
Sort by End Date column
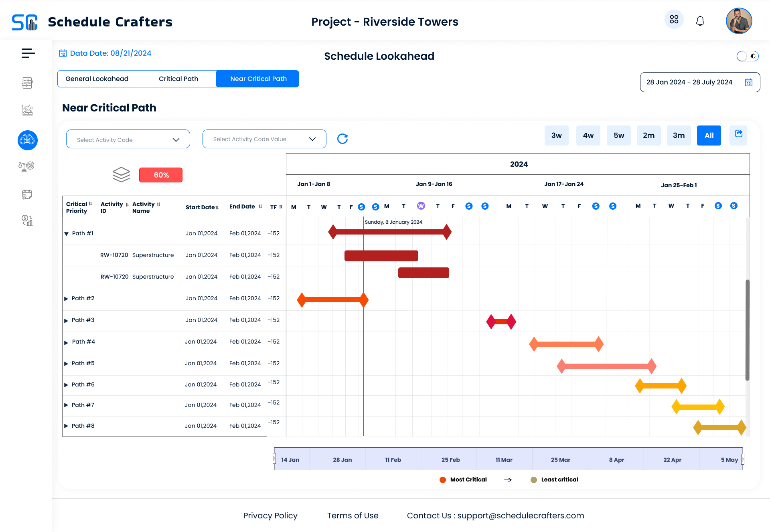[x=260, y=206]
